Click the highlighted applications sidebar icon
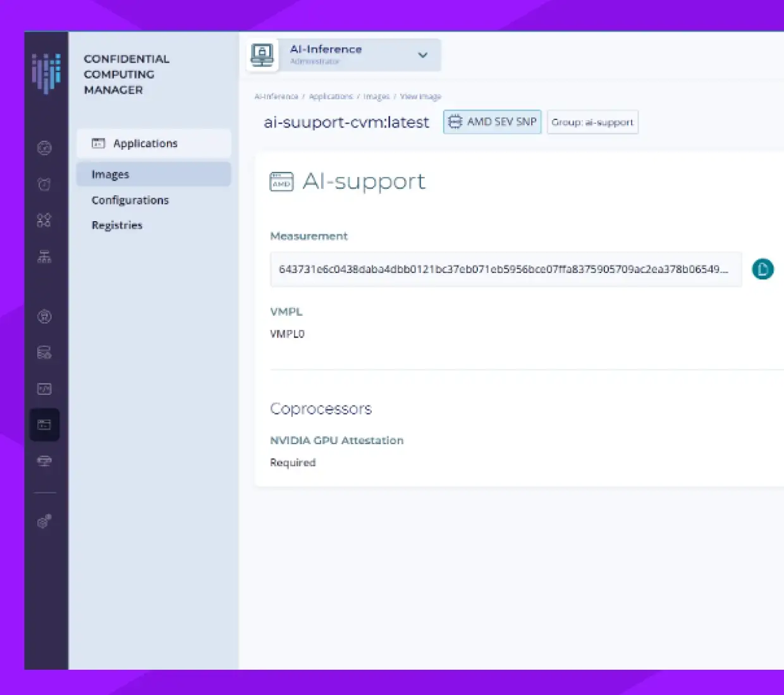This screenshot has height=695, width=784. (x=44, y=424)
